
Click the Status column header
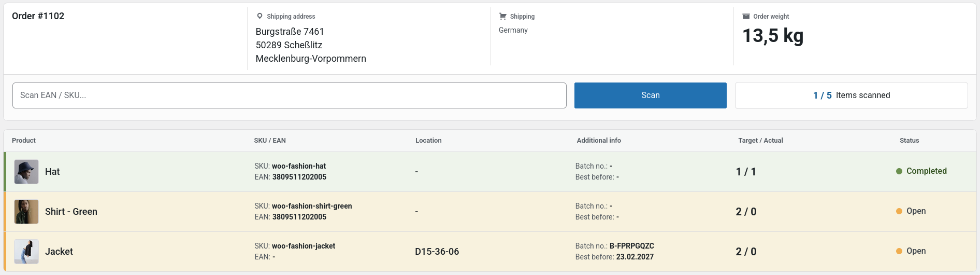tap(910, 141)
